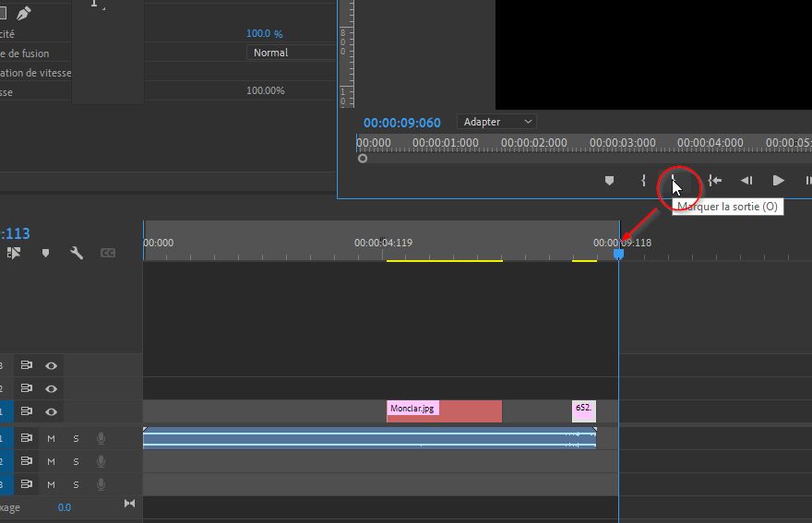Image resolution: width=812 pixels, height=523 pixels.
Task: Mute the second audio track
Action: coord(52,461)
